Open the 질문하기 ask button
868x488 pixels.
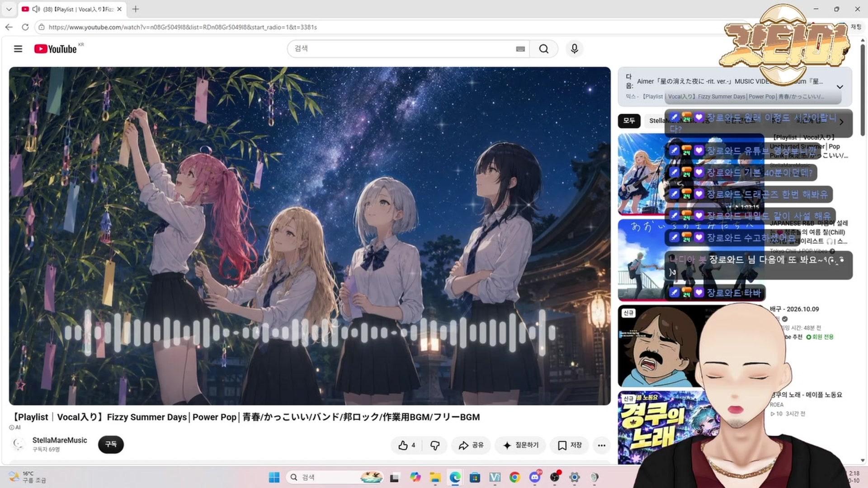(520, 445)
